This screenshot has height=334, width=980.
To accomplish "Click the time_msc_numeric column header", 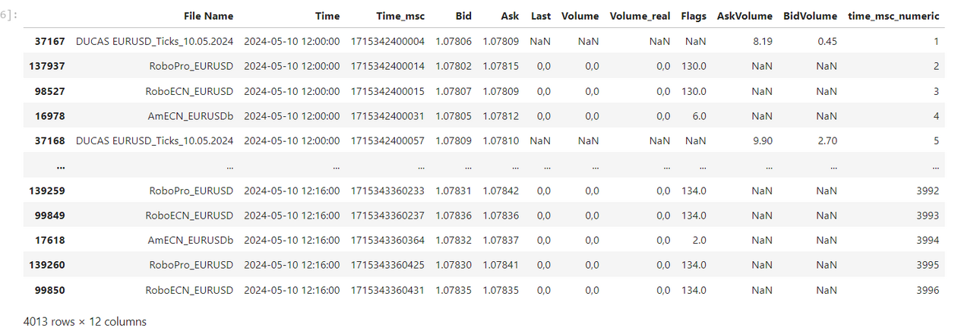I will pos(893,16).
